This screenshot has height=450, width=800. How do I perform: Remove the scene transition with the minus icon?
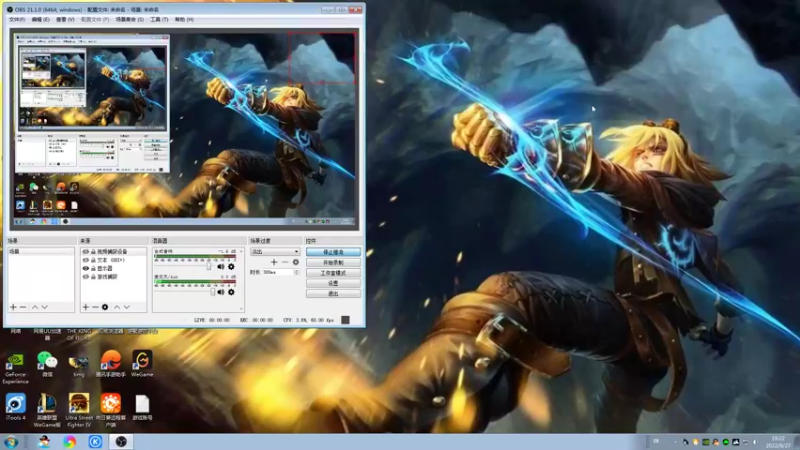(285, 262)
